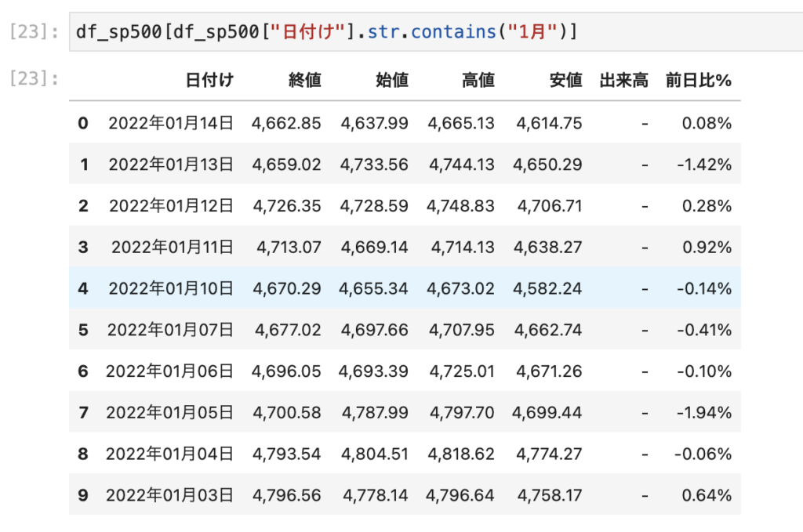Click closing value 4,796.56

(287, 496)
